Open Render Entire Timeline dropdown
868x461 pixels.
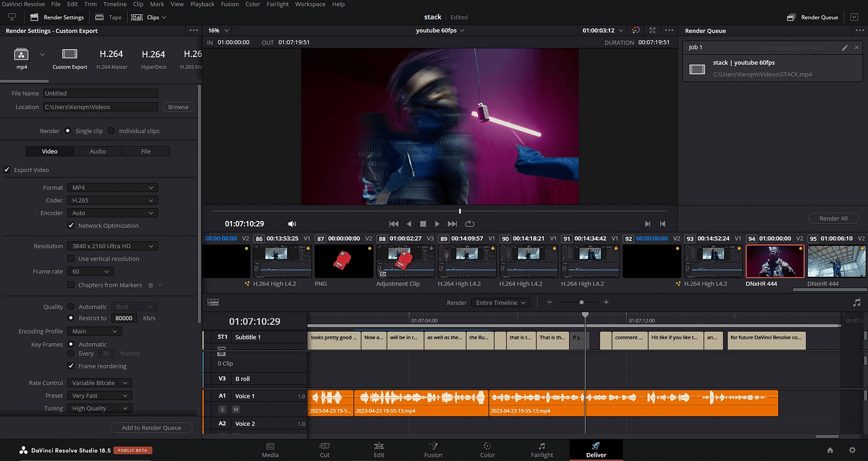[x=500, y=303]
